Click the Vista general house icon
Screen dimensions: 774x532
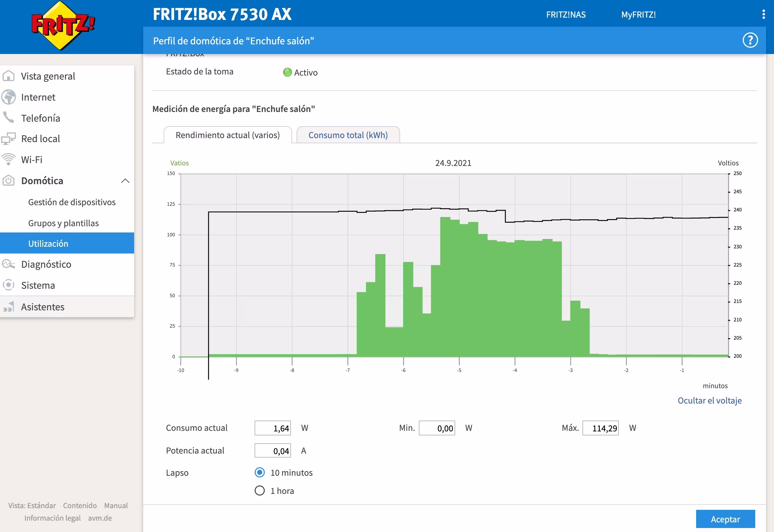[9, 76]
